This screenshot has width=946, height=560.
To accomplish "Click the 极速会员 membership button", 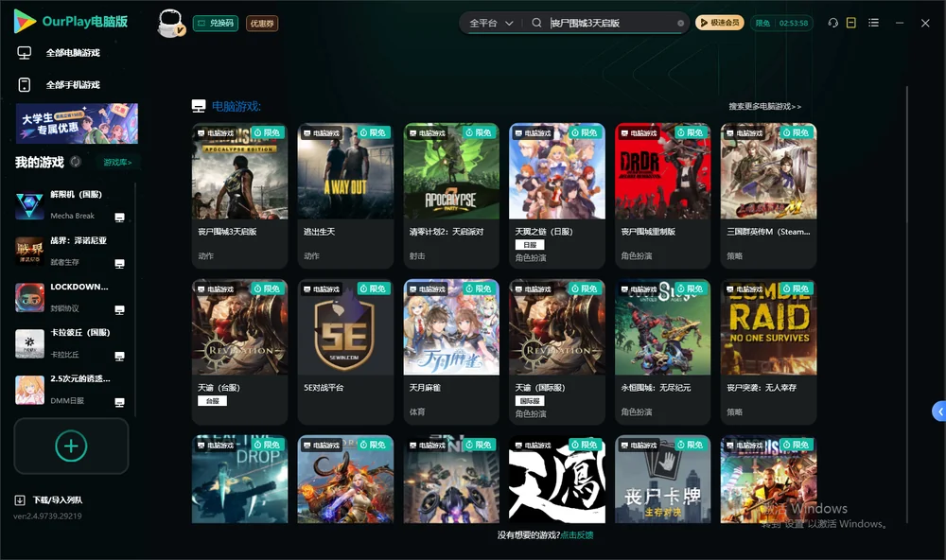I will (x=720, y=23).
